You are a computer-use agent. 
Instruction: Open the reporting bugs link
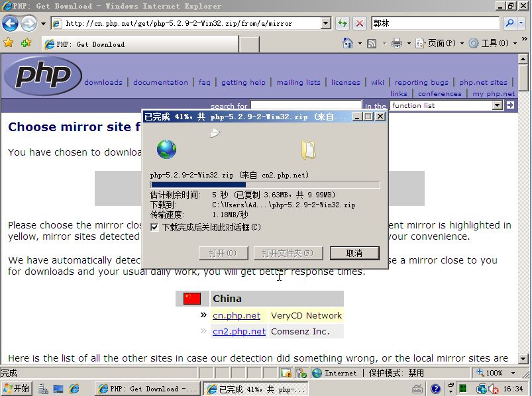tap(421, 82)
